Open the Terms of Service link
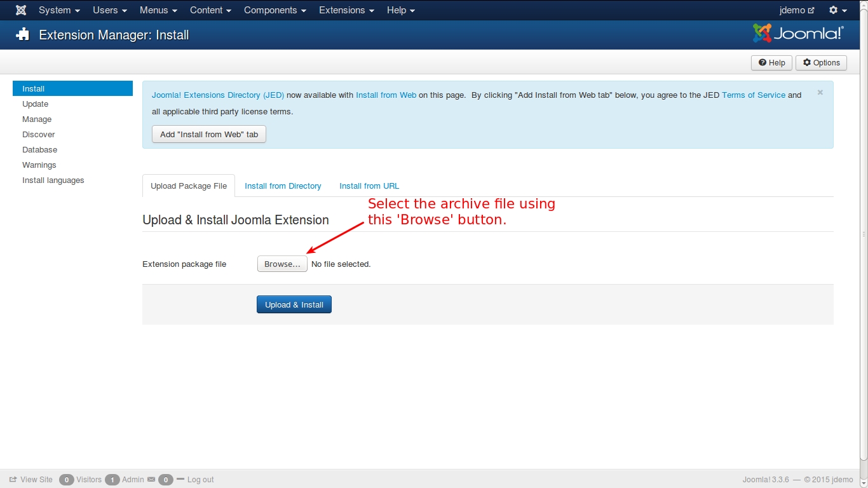Viewport: 868px width, 488px height. click(754, 95)
